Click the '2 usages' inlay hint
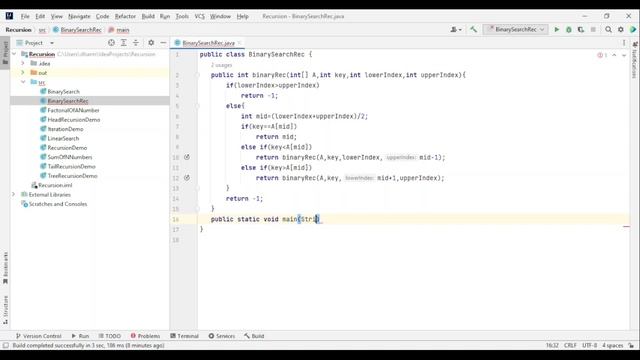The image size is (640, 360). tap(221, 65)
